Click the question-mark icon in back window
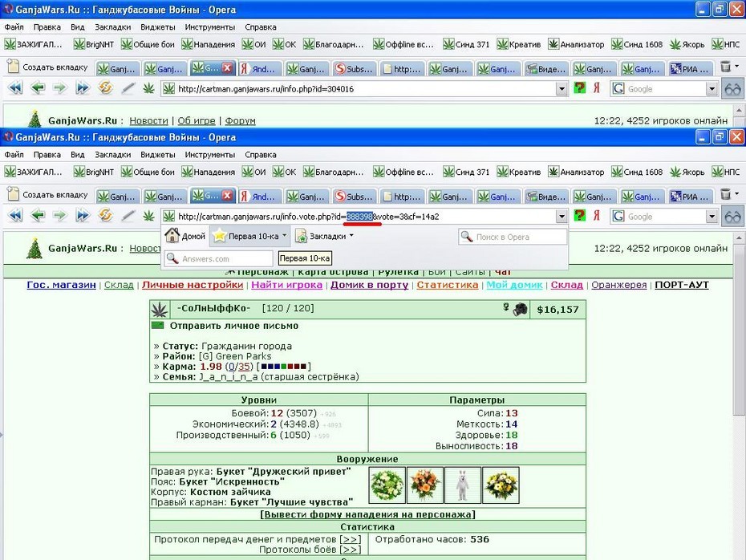The image size is (746, 560). pos(579,88)
